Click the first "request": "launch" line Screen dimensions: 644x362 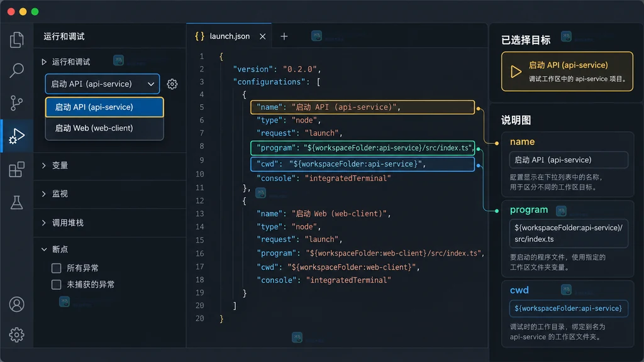click(x=299, y=133)
